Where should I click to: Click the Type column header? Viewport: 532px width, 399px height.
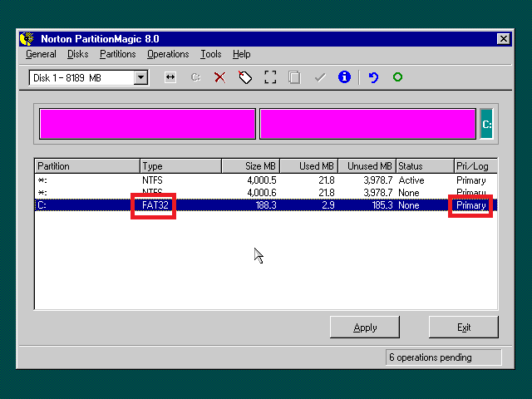tap(181, 166)
